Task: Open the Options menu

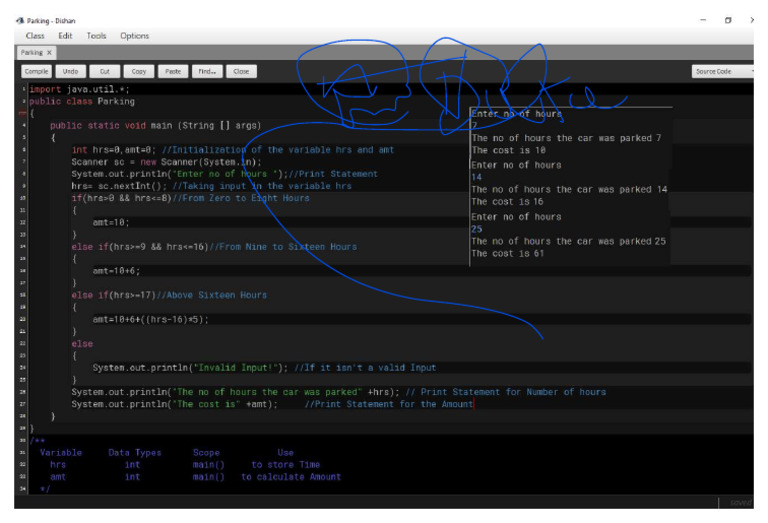Action: pyautogui.click(x=134, y=36)
